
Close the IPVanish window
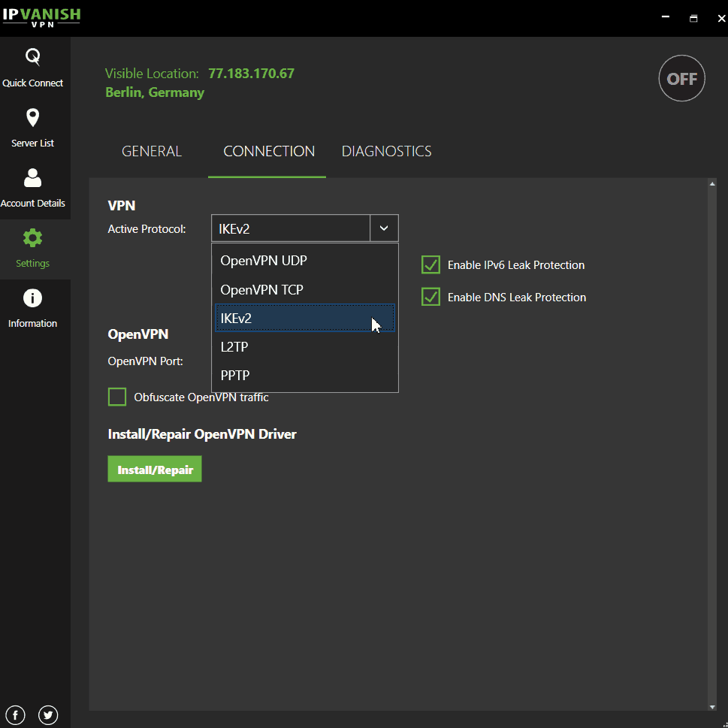[721, 18]
